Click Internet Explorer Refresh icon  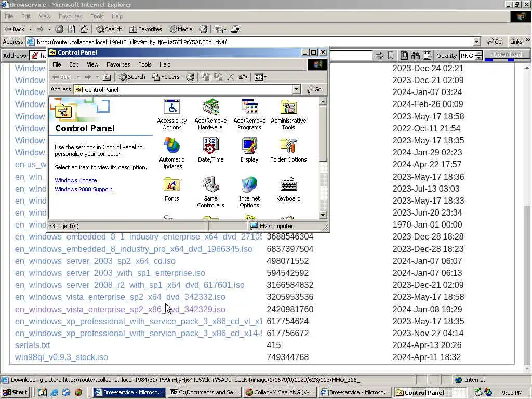click(72, 29)
